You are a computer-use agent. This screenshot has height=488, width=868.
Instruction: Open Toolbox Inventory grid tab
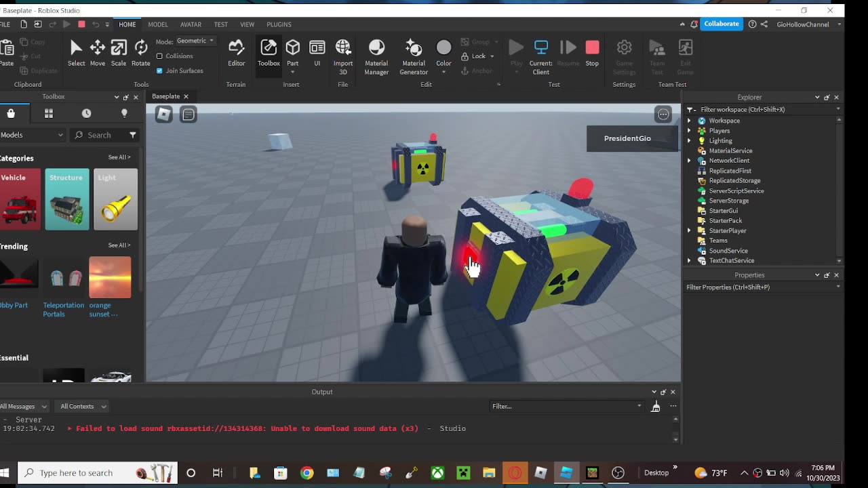tap(49, 113)
